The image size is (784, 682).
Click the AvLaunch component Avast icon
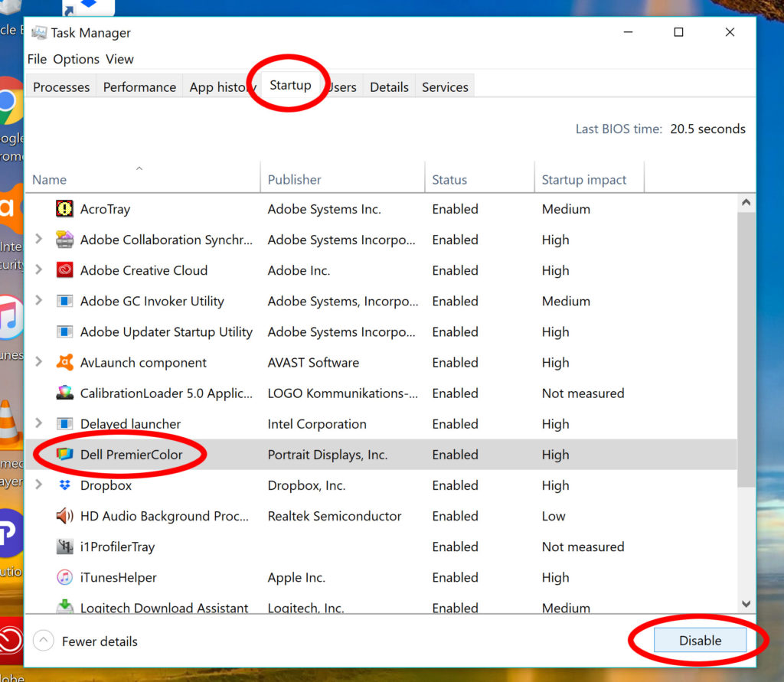[x=65, y=362]
